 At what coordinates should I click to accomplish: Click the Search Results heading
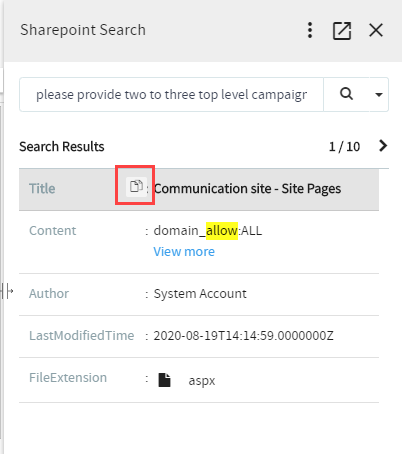(62, 147)
